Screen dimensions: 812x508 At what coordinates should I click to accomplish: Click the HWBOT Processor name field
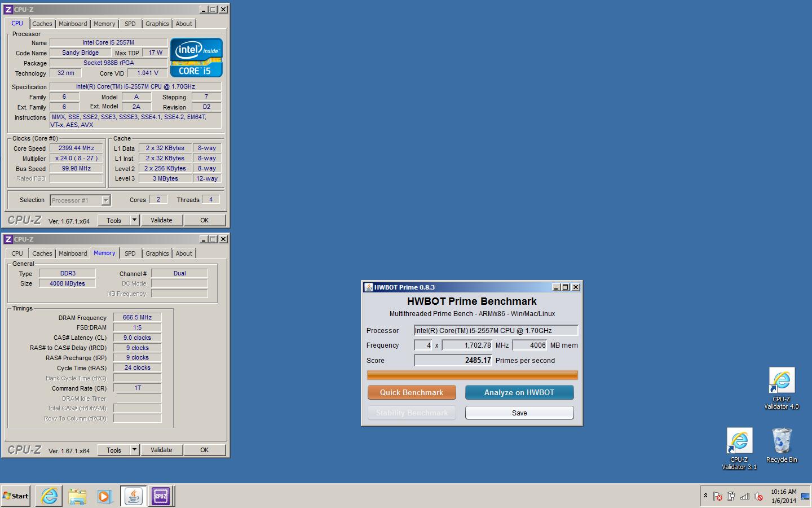pyautogui.click(x=496, y=331)
